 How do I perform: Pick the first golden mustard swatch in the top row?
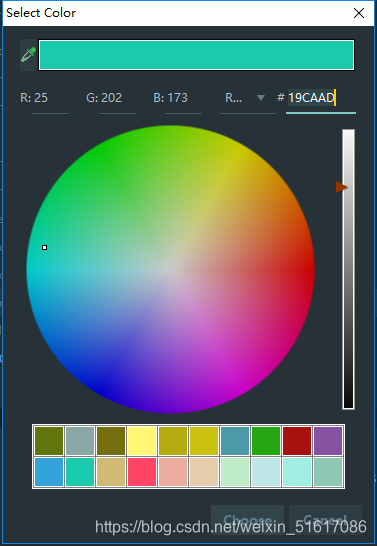[x=173, y=441]
